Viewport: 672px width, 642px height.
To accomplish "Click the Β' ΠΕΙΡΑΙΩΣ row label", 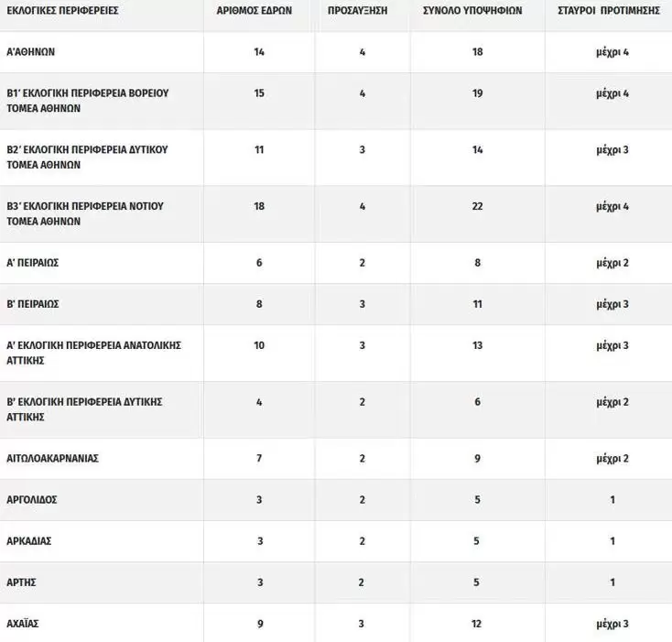I will 33,304.
